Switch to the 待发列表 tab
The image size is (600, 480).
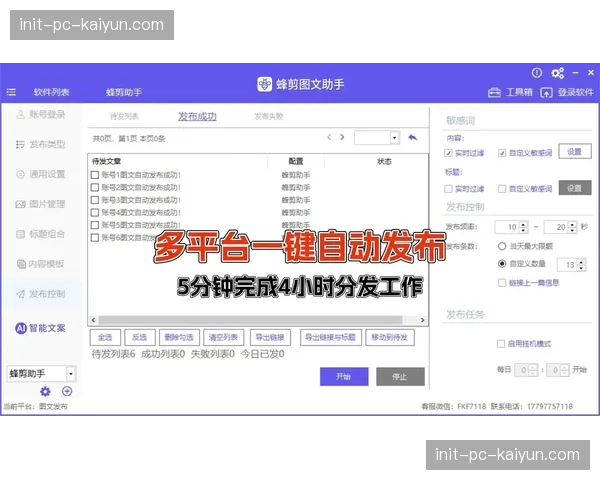coord(124,116)
